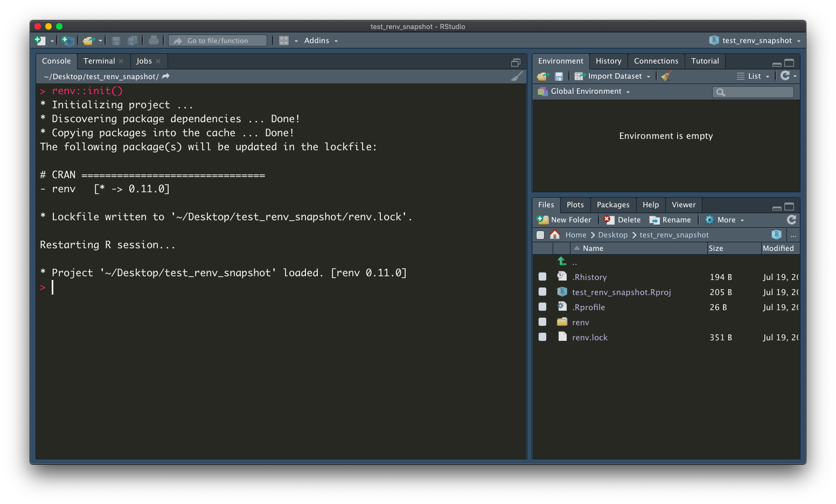Image resolution: width=836 pixels, height=504 pixels.
Task: View current working directory via arrow icon
Action: (166, 76)
